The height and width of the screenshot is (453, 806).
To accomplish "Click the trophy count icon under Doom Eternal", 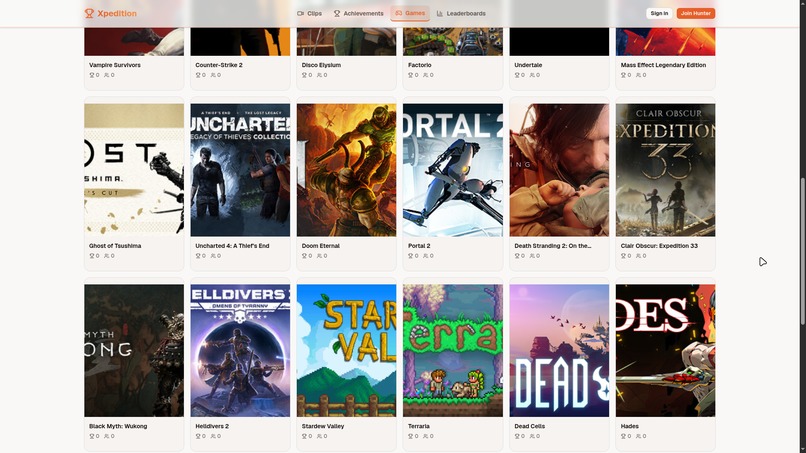I will pyautogui.click(x=305, y=256).
